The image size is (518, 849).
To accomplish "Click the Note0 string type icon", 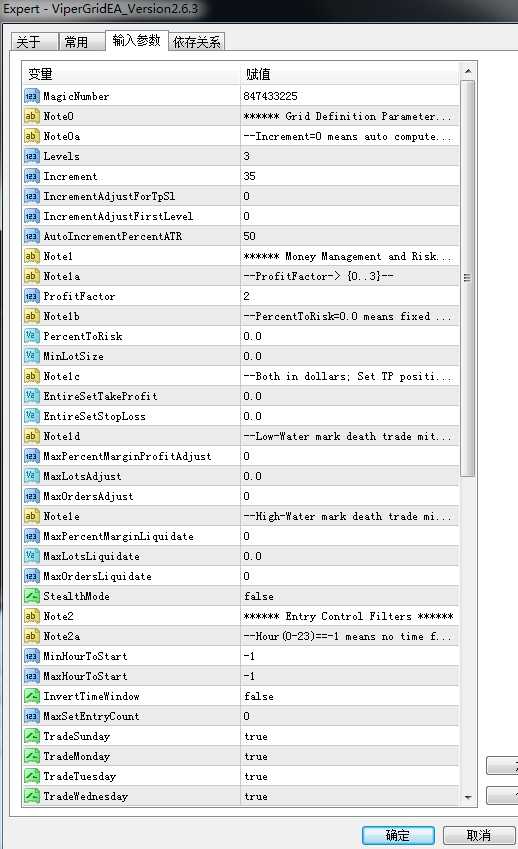I will pyautogui.click(x=31, y=116).
